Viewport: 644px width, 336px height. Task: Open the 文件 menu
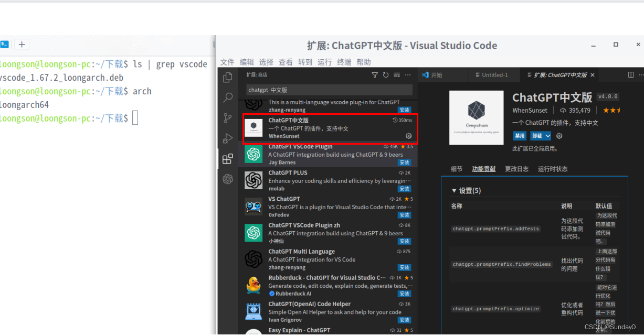[227, 62]
